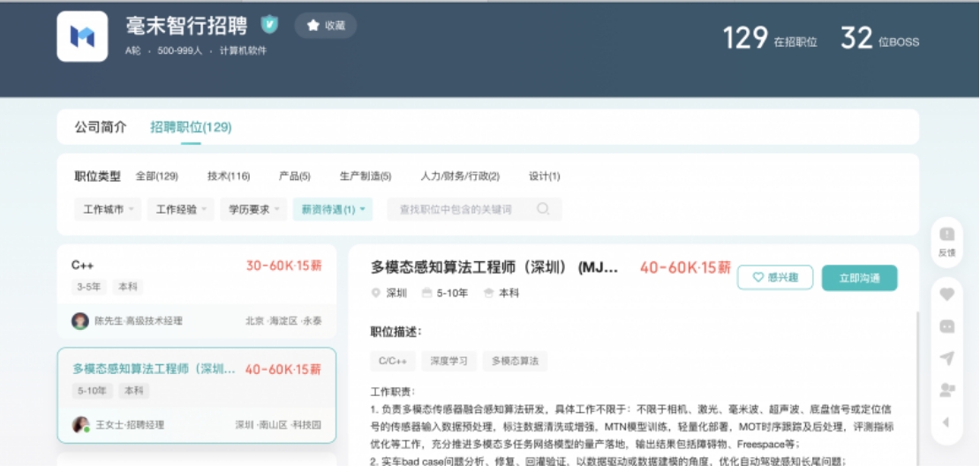Select the 多模态感知算法工程师 job card title
This screenshot has width=980, height=472.
pyautogui.click(x=154, y=369)
